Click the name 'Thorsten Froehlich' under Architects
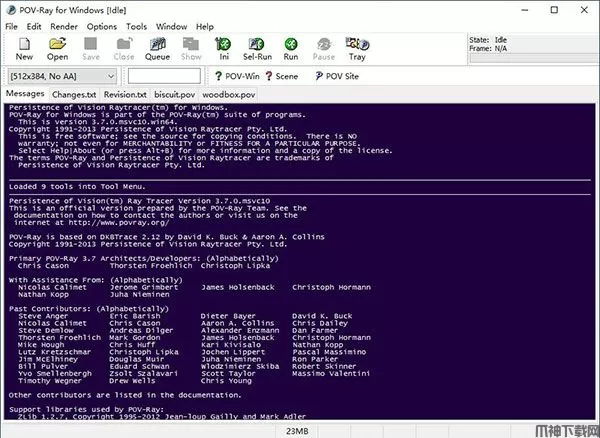600x438 pixels. coord(151,266)
